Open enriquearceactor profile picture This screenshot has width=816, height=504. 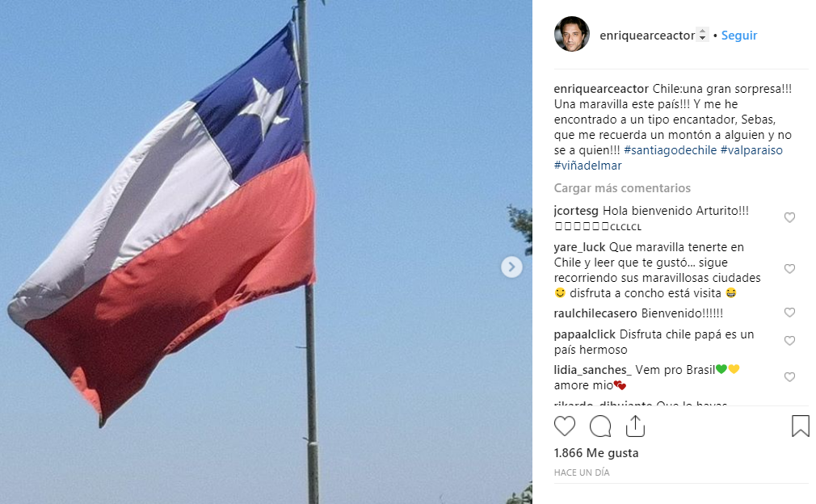572,35
